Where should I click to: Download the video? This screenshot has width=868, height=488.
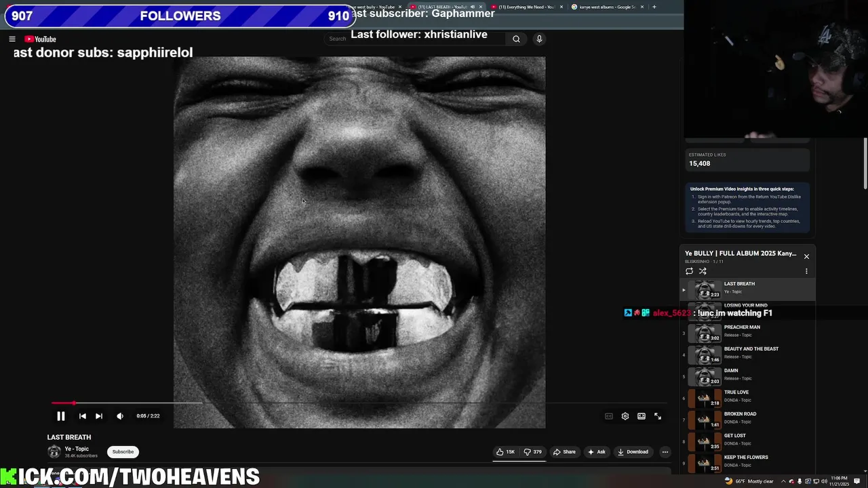pyautogui.click(x=633, y=452)
